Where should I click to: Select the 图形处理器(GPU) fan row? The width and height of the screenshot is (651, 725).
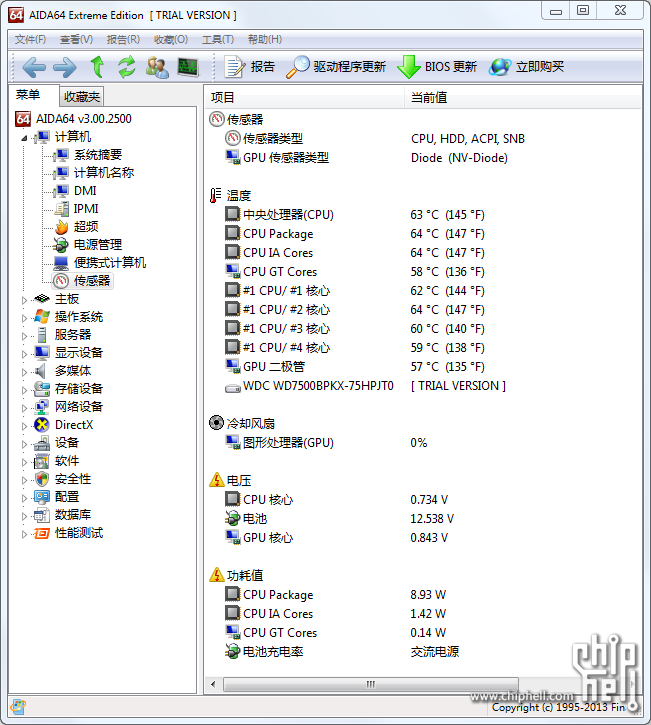click(326, 442)
